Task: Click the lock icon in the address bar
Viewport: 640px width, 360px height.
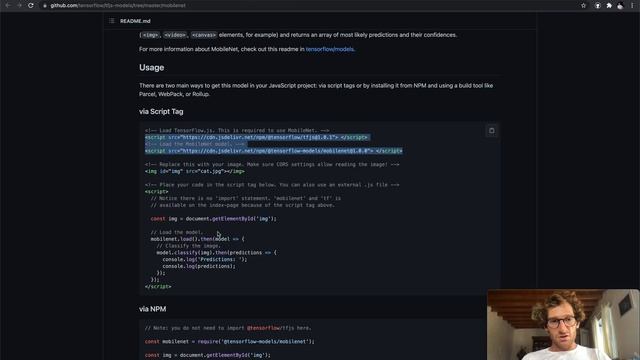Action: point(45,6)
